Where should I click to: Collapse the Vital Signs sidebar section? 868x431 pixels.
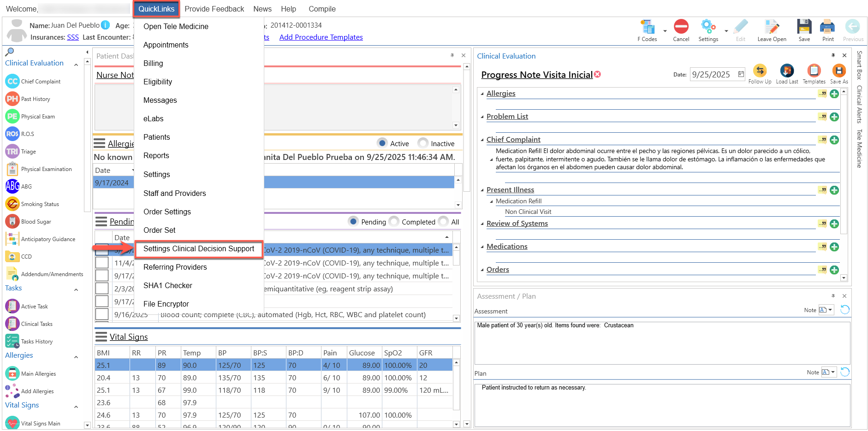76,407
